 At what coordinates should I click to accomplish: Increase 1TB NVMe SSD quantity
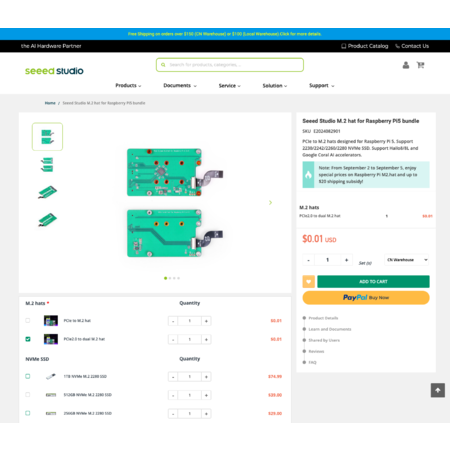point(206,377)
